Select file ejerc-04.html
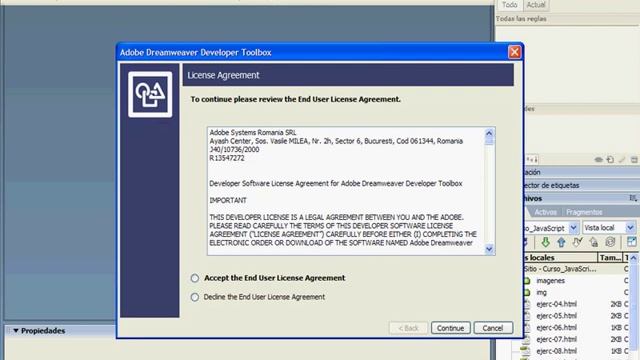 (x=556, y=304)
